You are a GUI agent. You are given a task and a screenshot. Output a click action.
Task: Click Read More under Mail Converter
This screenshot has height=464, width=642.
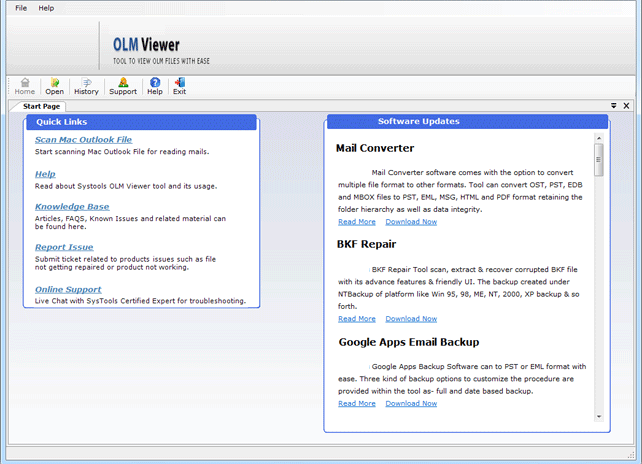point(357,222)
